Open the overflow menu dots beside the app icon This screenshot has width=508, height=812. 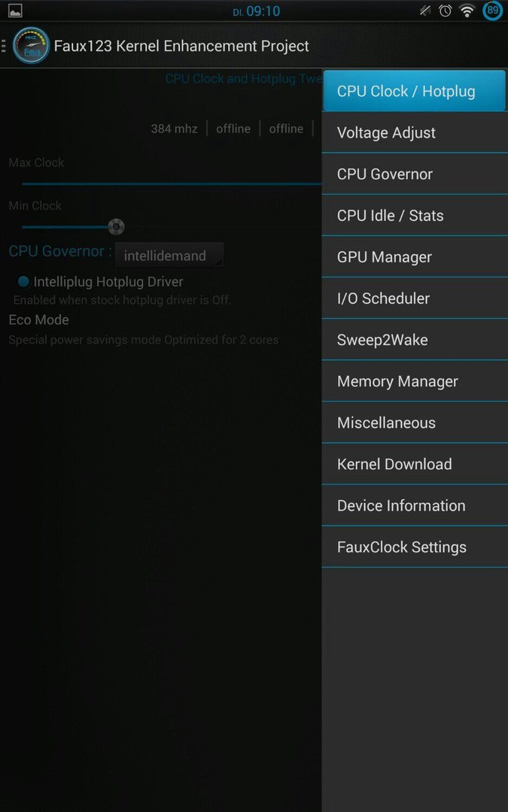[x=4, y=46]
